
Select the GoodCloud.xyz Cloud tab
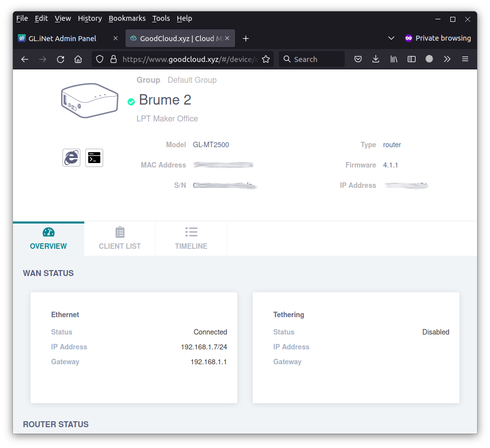coord(181,38)
